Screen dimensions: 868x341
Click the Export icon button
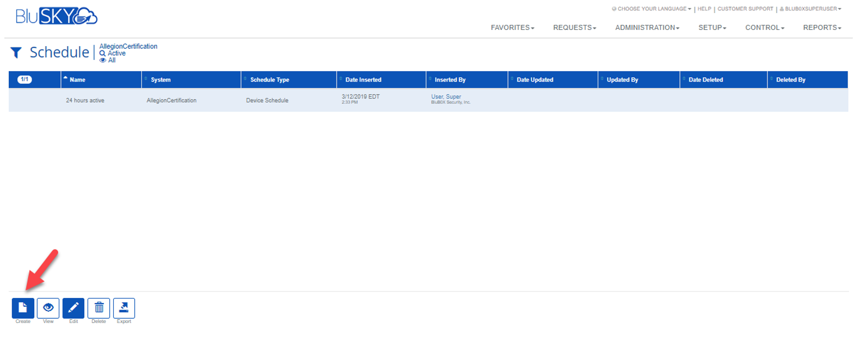point(124,308)
